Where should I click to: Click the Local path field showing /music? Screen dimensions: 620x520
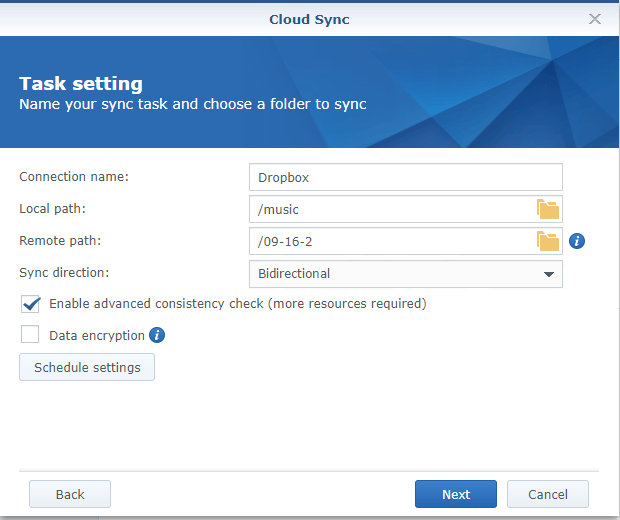coord(390,209)
